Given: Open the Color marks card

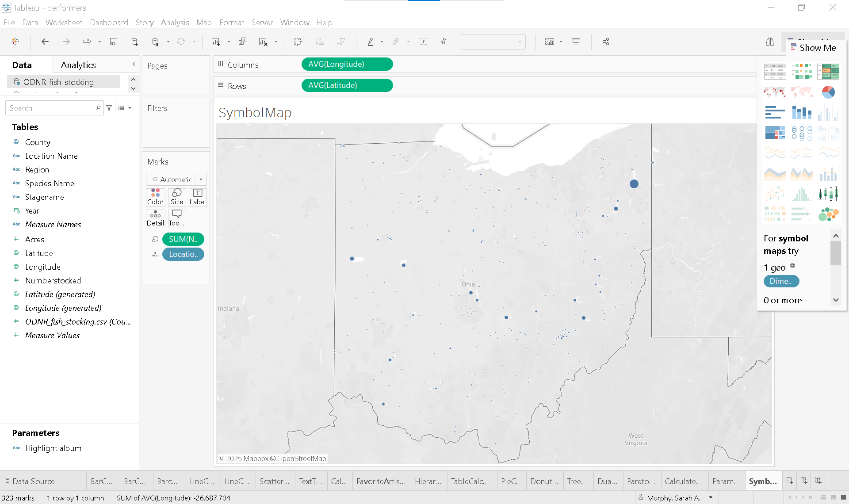Looking at the screenshot, I should tap(155, 196).
